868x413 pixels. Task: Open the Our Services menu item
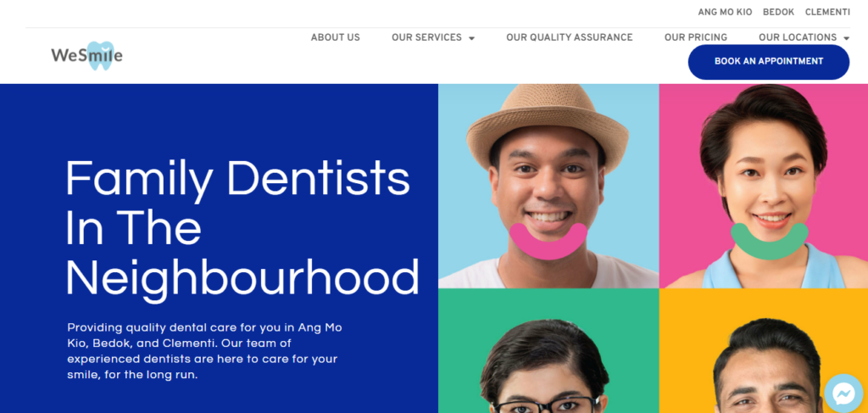click(427, 37)
